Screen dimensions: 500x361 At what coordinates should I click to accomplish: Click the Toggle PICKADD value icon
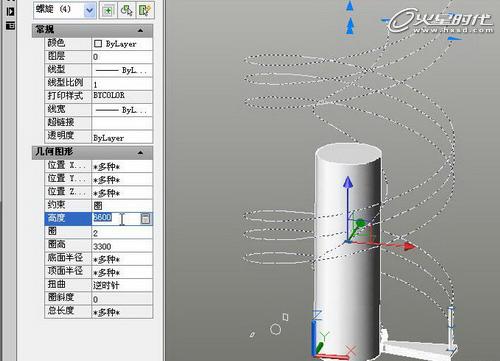click(x=108, y=10)
